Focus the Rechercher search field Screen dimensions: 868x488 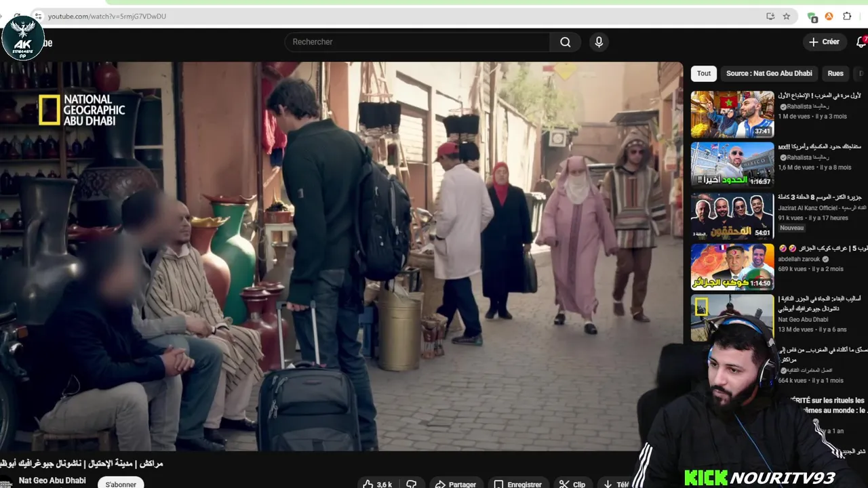coord(417,42)
